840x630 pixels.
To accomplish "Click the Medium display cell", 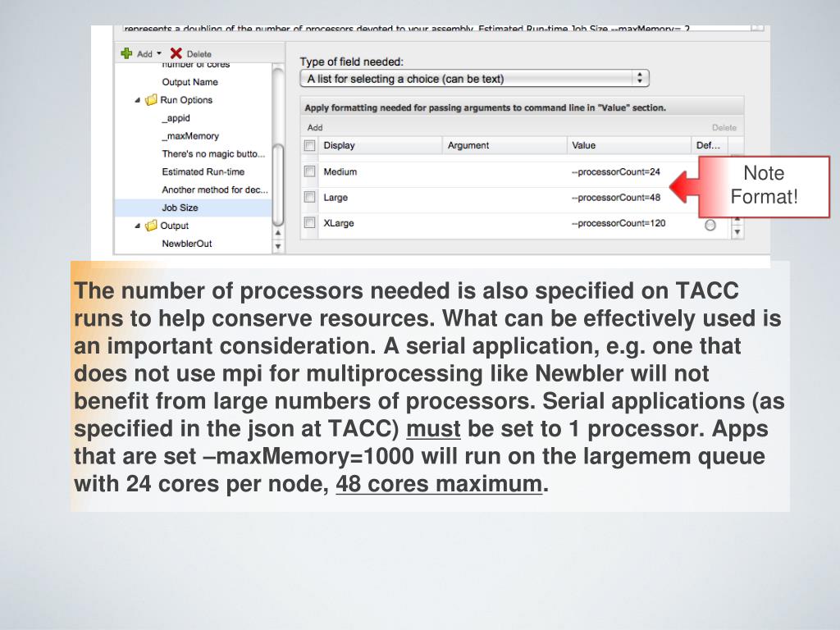I will (x=340, y=172).
